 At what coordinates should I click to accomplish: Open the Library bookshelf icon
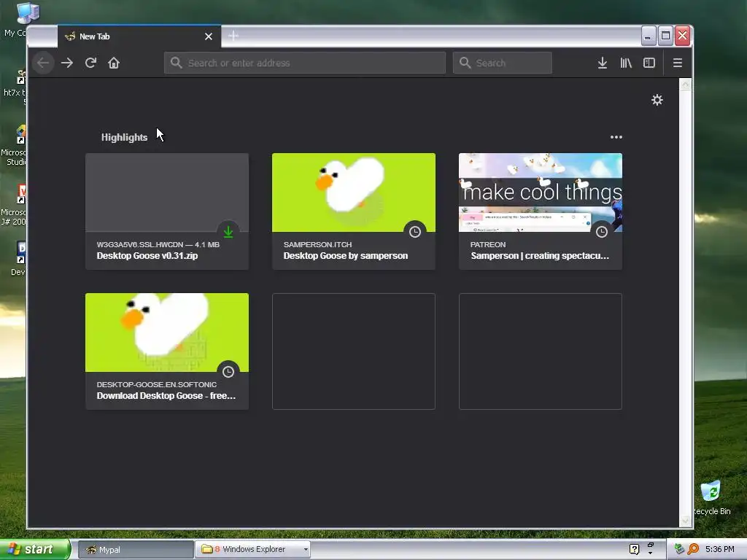625,63
